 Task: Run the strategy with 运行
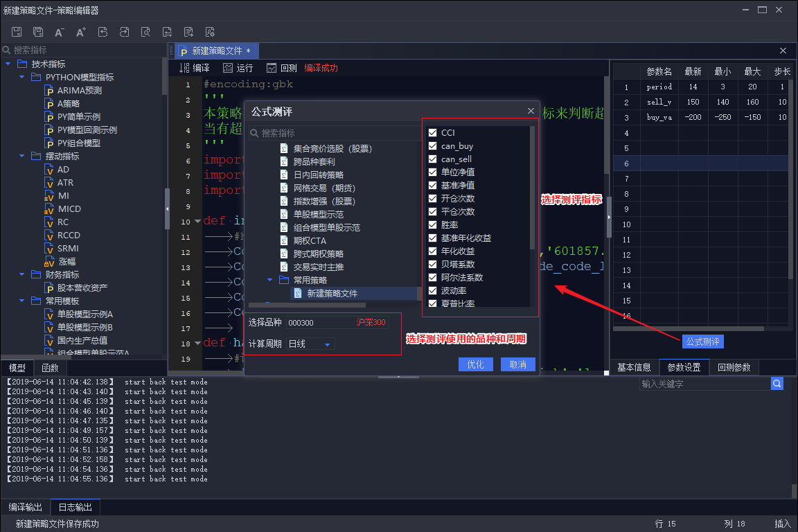coord(238,68)
